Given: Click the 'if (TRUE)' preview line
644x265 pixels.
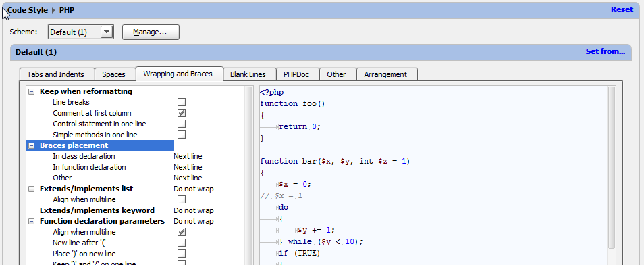Looking at the screenshot, I should click(x=299, y=253).
